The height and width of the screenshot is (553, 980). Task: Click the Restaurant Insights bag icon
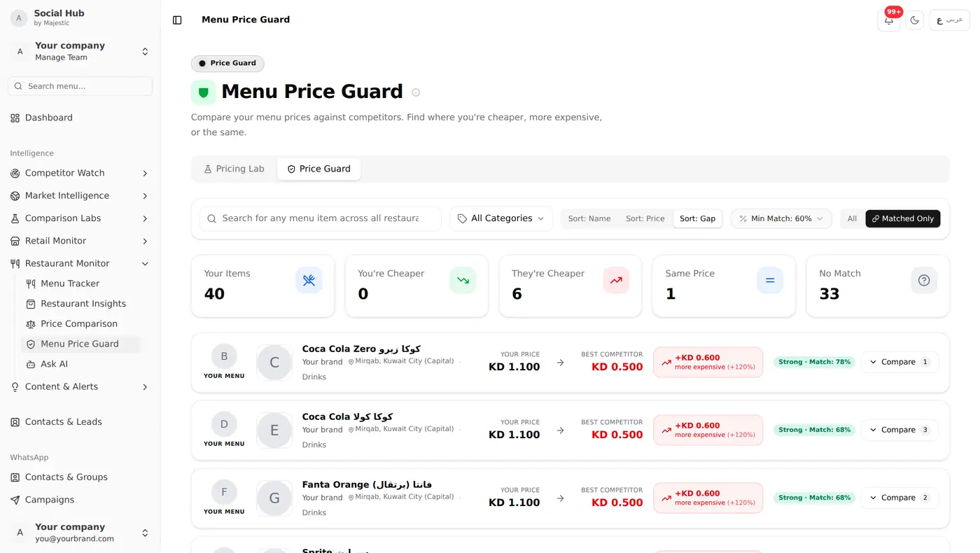pyautogui.click(x=31, y=304)
